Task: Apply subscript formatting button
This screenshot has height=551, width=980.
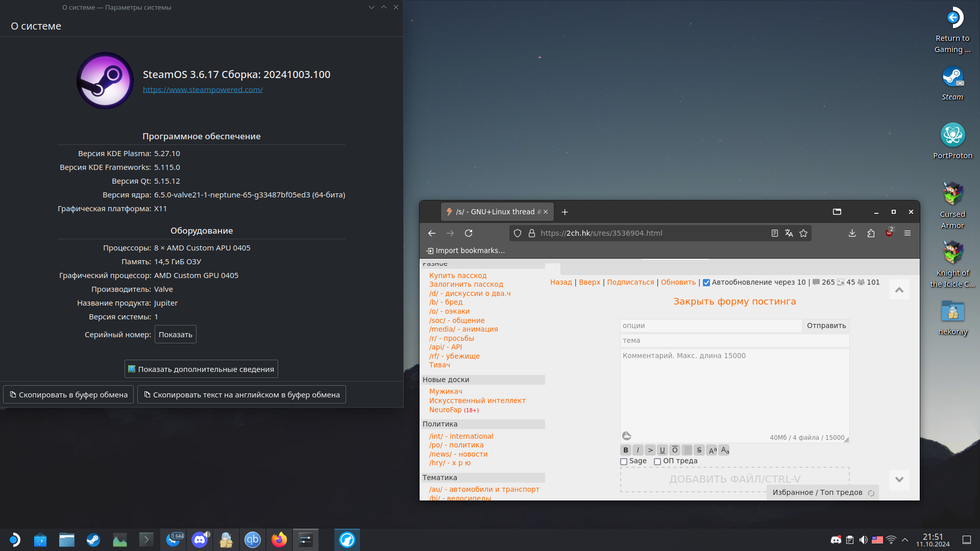Action: click(725, 450)
